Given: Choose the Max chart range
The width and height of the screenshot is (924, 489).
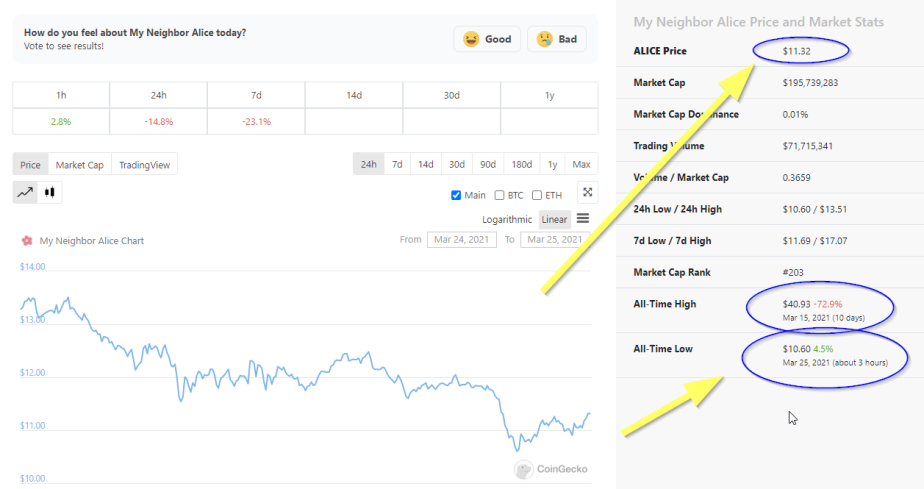Looking at the screenshot, I should 582,164.
